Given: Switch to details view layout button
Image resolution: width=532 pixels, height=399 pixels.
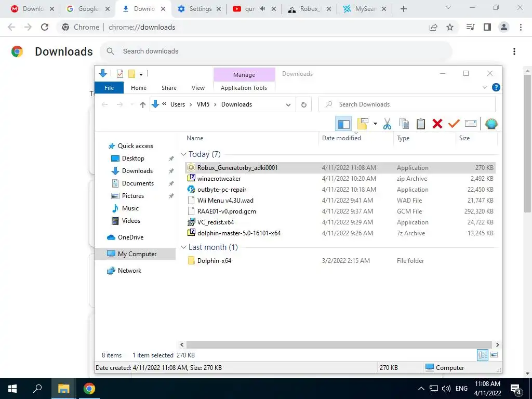Looking at the screenshot, I should tap(483, 355).
